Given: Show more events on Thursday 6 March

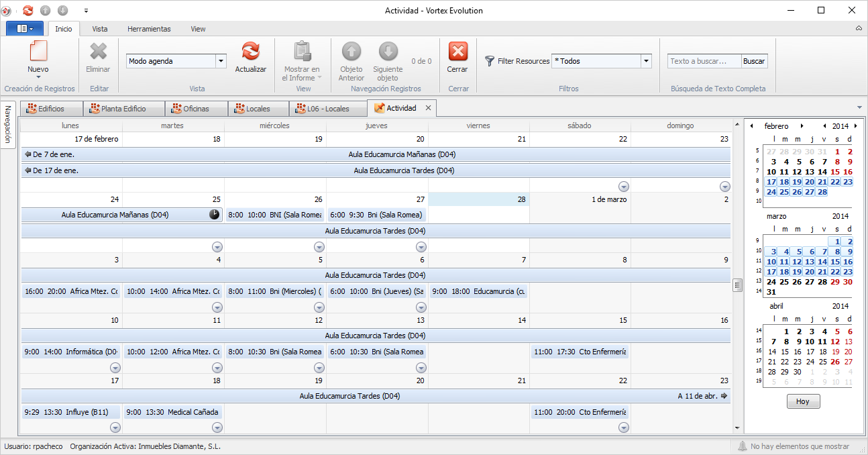Looking at the screenshot, I should (x=421, y=307).
